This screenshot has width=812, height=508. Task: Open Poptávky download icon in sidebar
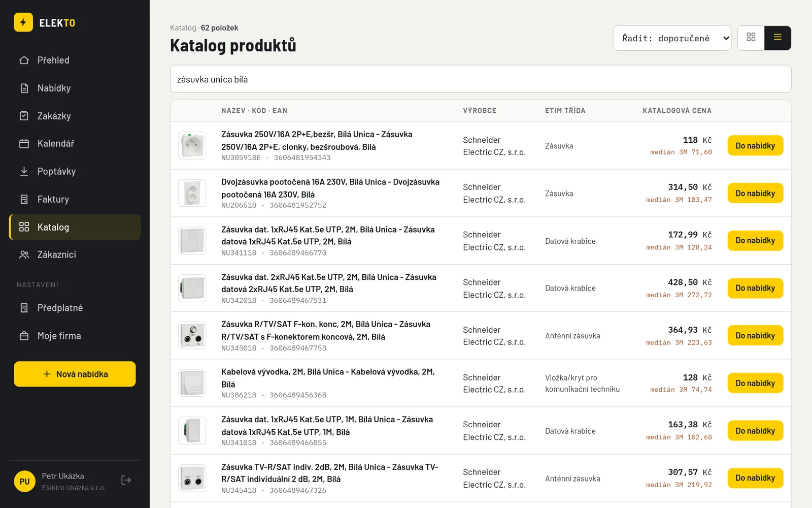click(24, 171)
